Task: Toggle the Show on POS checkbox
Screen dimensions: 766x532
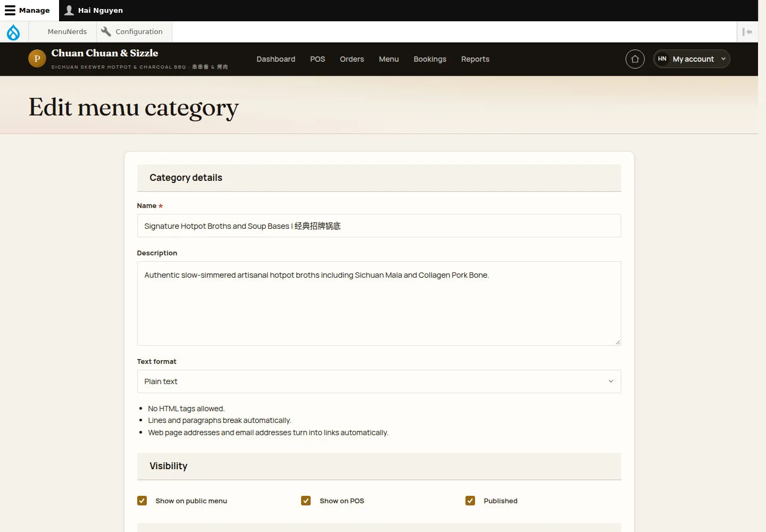Action: pyautogui.click(x=306, y=501)
